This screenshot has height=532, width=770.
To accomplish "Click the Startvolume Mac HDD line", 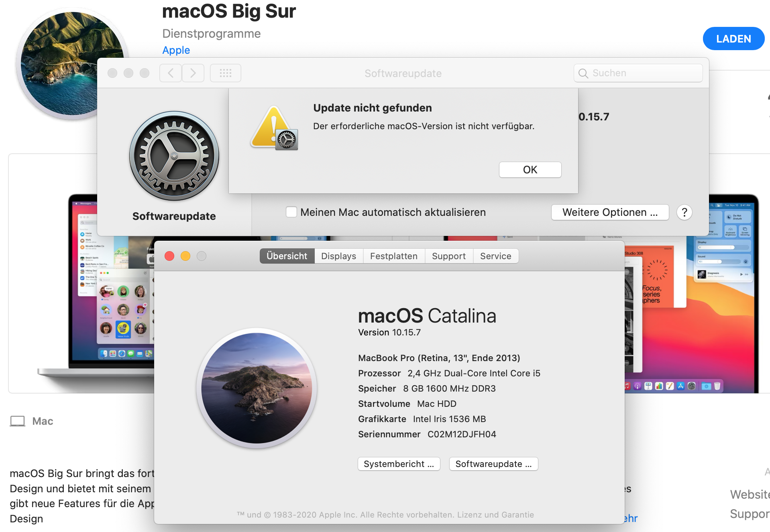I will 407,404.
